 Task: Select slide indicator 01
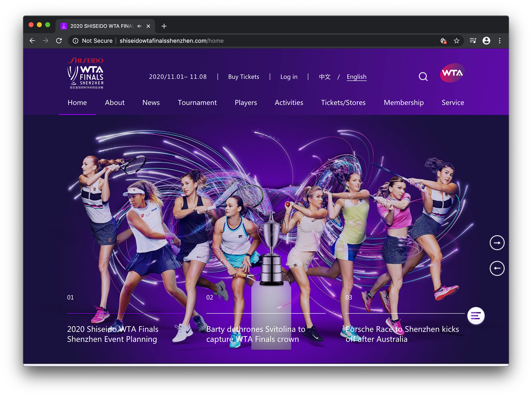click(x=70, y=297)
